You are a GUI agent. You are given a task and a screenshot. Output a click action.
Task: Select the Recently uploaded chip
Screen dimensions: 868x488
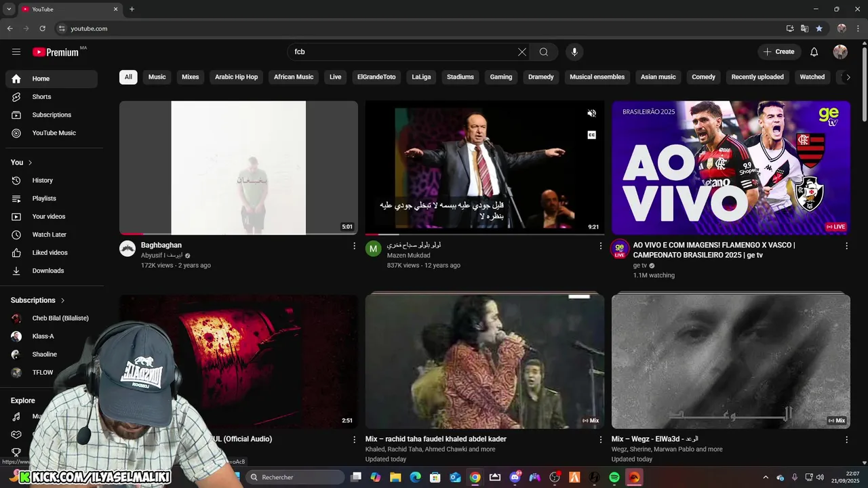757,77
